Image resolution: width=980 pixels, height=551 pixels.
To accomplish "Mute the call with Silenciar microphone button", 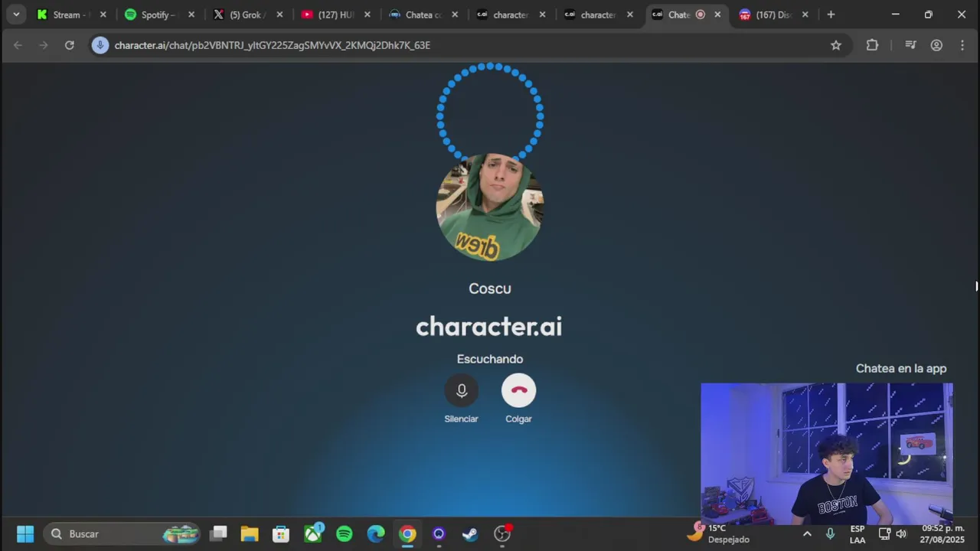I will click(461, 390).
